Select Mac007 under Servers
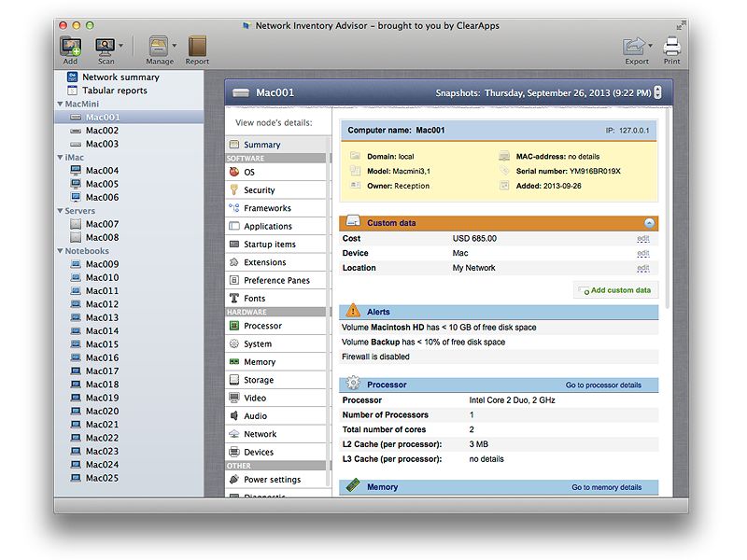Screen dimensions: 747x560 point(102,224)
